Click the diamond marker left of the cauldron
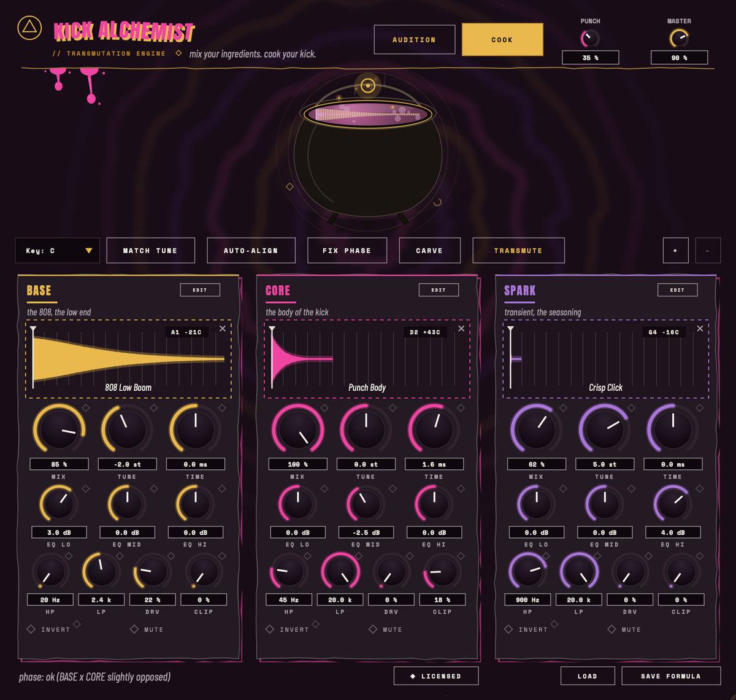736x700 pixels. tap(289, 186)
